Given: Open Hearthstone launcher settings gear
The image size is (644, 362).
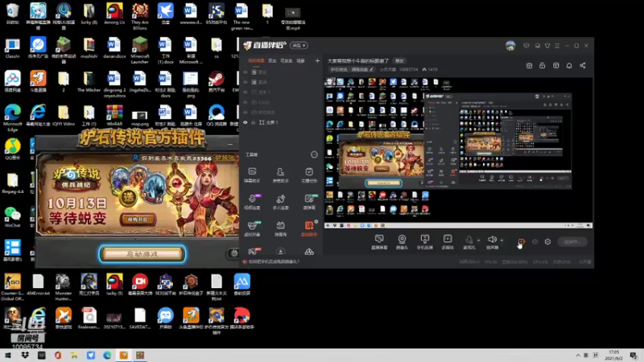Looking at the screenshot, I should point(233,253).
